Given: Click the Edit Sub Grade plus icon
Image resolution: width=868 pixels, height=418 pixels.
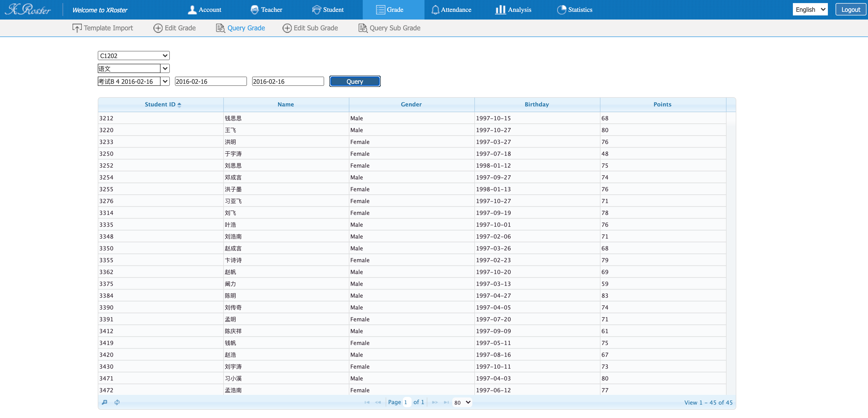Looking at the screenshot, I should [287, 28].
